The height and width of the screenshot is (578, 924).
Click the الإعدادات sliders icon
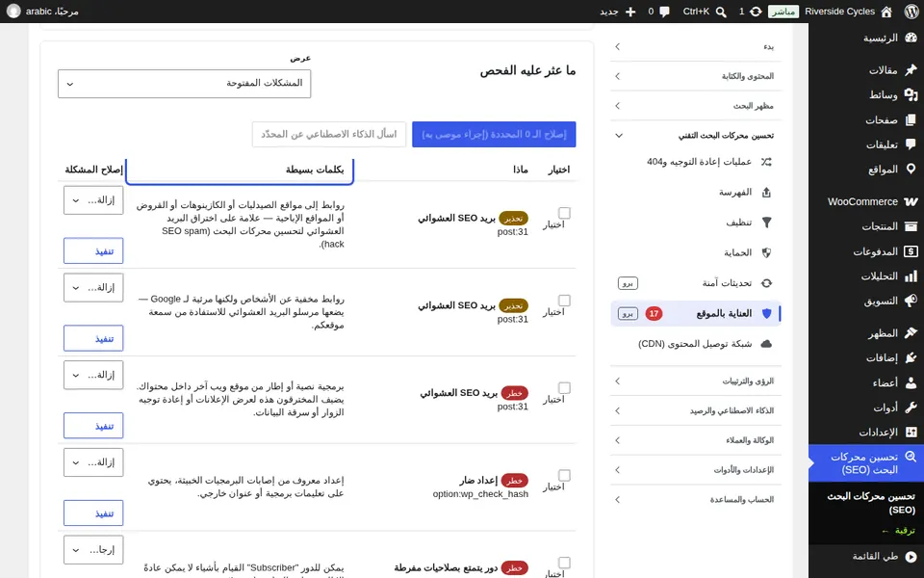[x=911, y=433]
